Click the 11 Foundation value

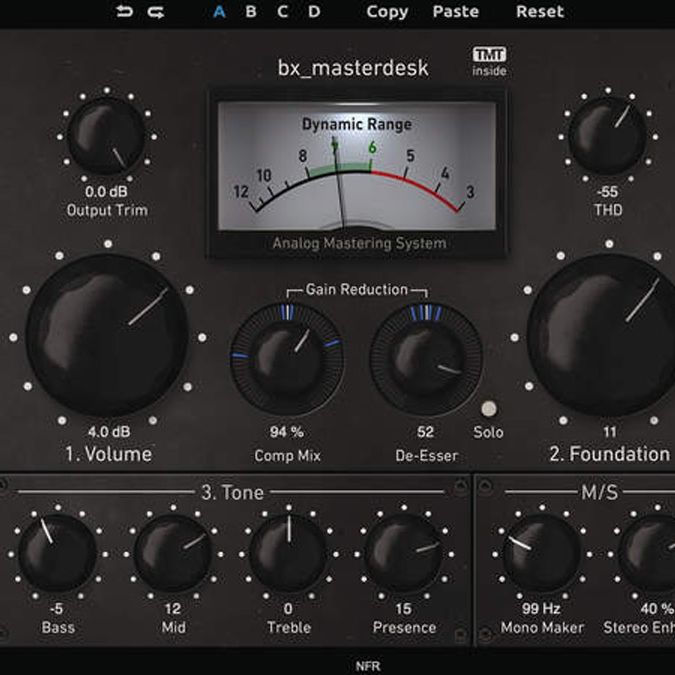[610, 431]
